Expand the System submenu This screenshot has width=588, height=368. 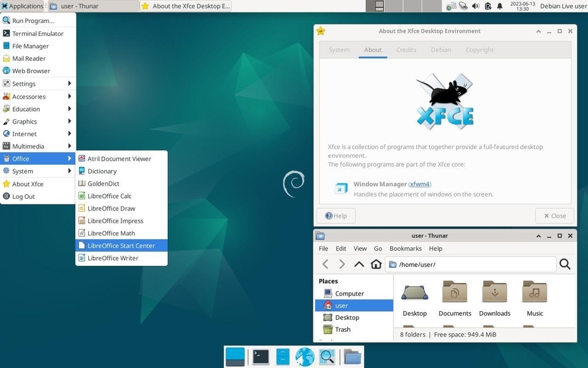[x=39, y=171]
